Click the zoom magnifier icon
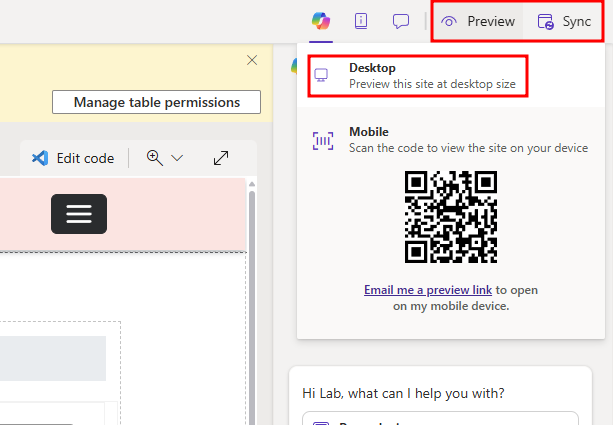 coord(155,158)
